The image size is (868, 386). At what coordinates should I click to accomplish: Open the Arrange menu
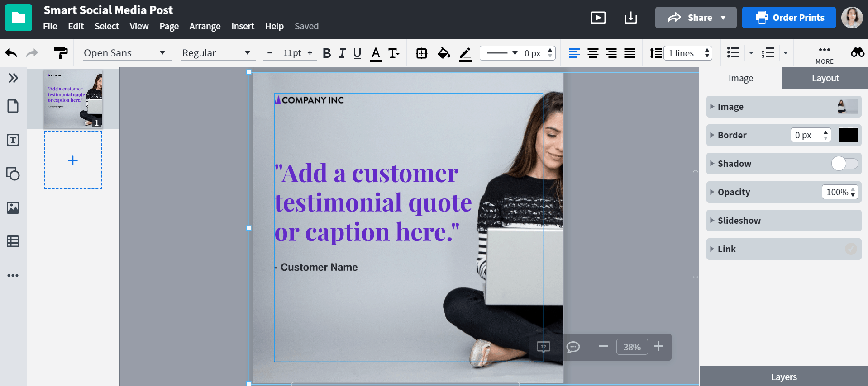tap(205, 26)
